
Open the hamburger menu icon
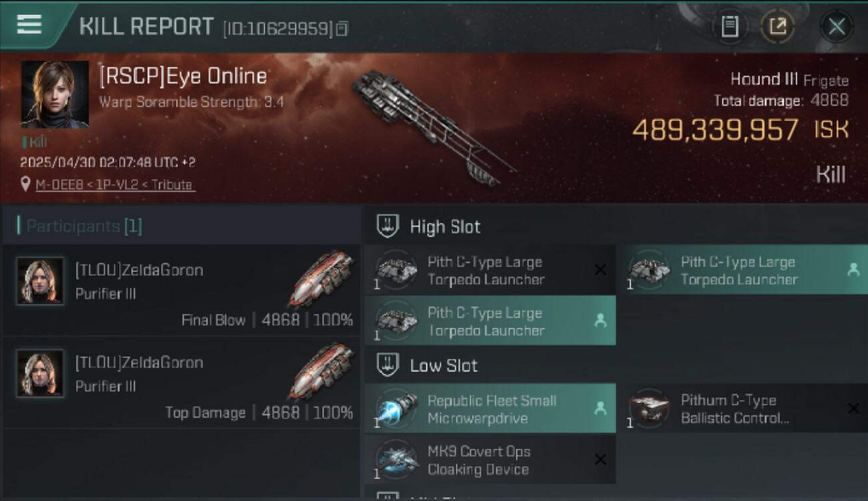(x=29, y=25)
